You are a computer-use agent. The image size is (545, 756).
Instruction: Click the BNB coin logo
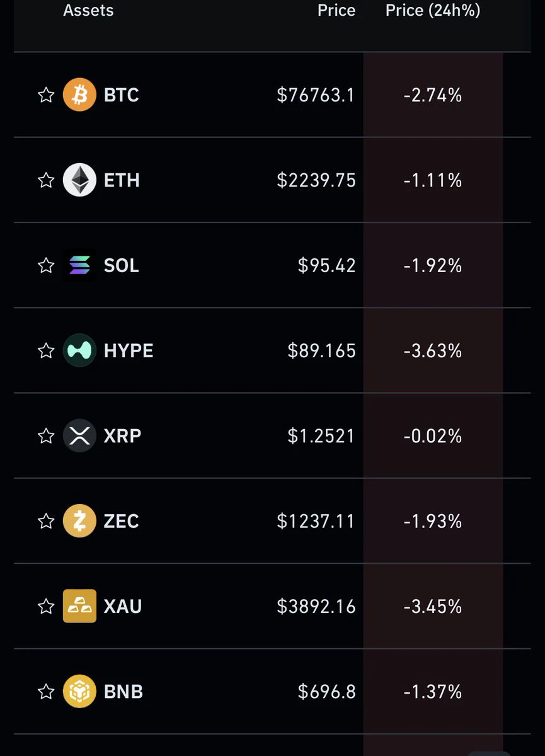79,692
